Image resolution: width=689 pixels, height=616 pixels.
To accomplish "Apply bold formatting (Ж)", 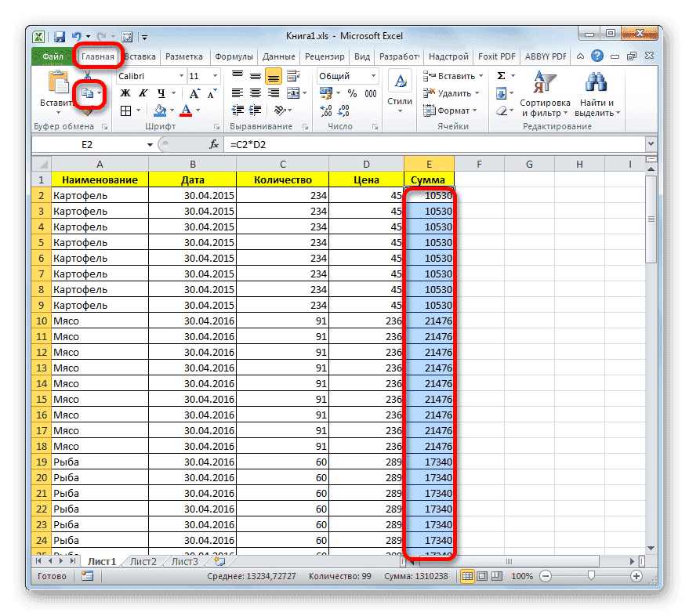I will (125, 93).
